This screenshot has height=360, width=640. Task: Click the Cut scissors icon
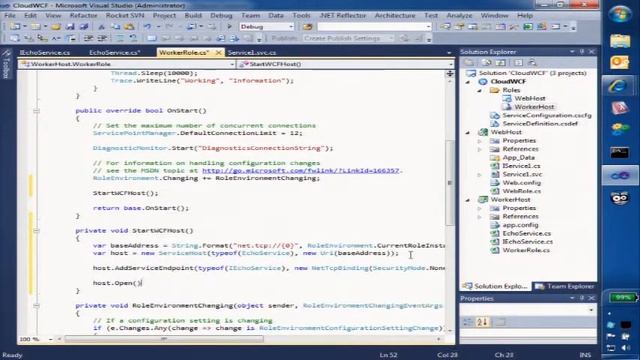[101, 27]
